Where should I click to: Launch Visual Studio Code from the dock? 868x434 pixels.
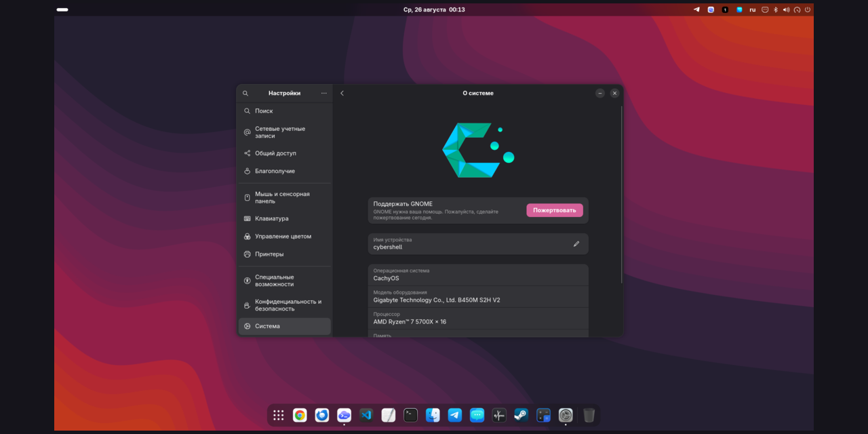366,415
